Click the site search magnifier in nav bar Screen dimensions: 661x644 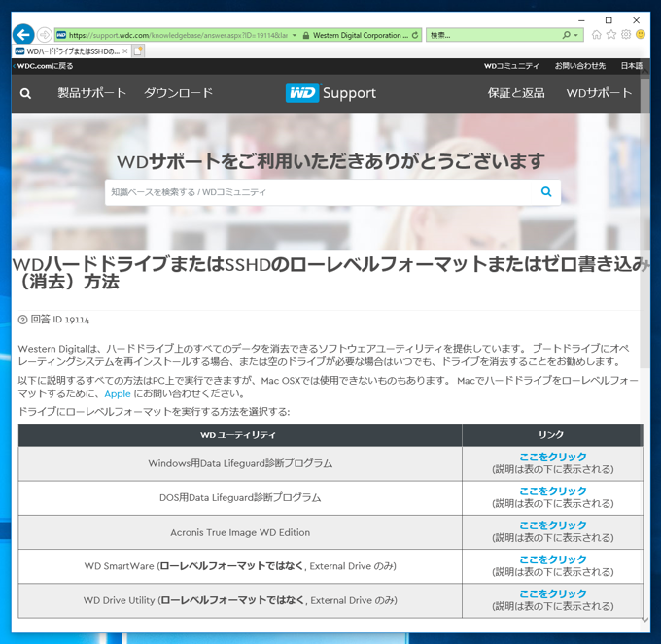[x=25, y=93]
